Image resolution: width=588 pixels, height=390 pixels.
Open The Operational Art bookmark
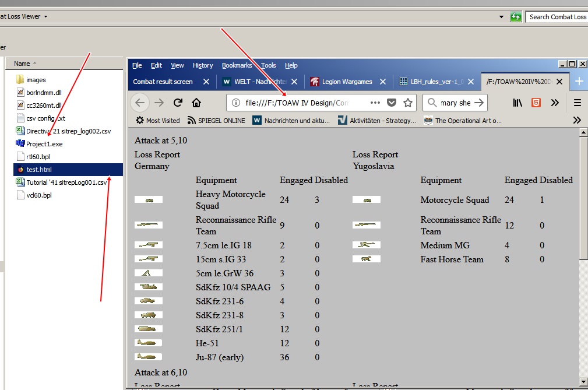pyautogui.click(x=462, y=120)
